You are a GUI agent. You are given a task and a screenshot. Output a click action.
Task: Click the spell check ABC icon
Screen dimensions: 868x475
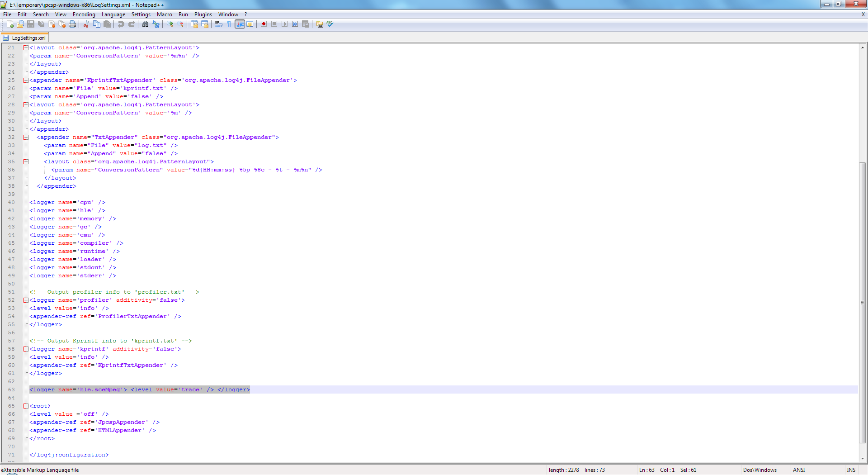point(330,24)
